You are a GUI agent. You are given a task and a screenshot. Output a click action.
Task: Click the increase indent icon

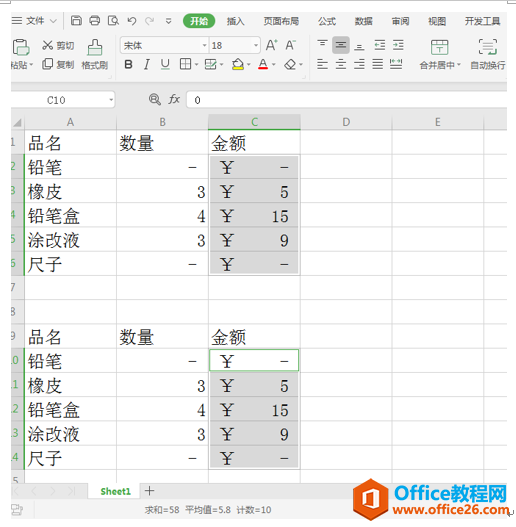pyautogui.click(x=398, y=45)
